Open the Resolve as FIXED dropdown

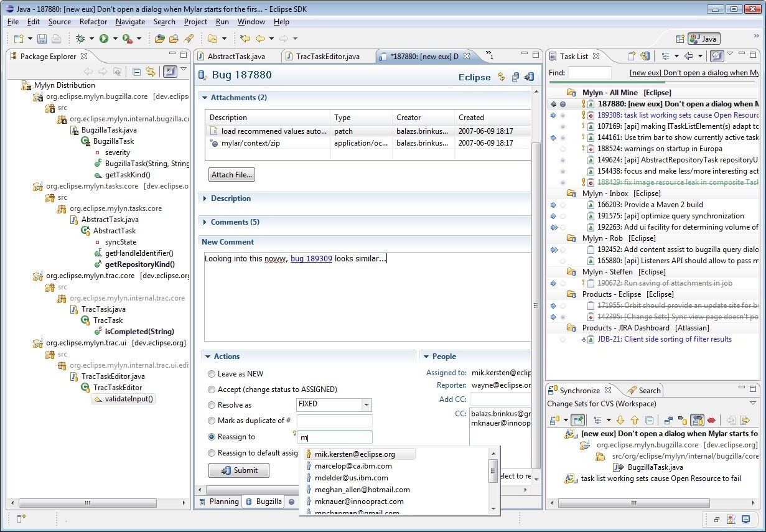coord(367,404)
